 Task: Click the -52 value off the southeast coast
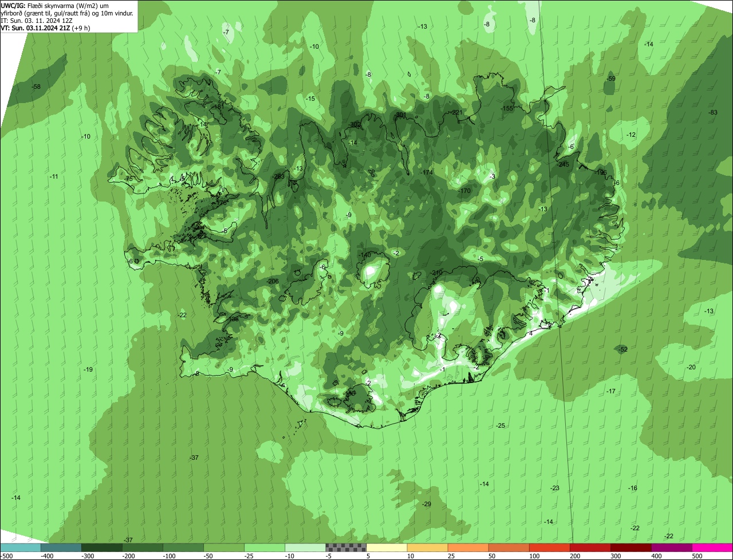[x=624, y=349]
